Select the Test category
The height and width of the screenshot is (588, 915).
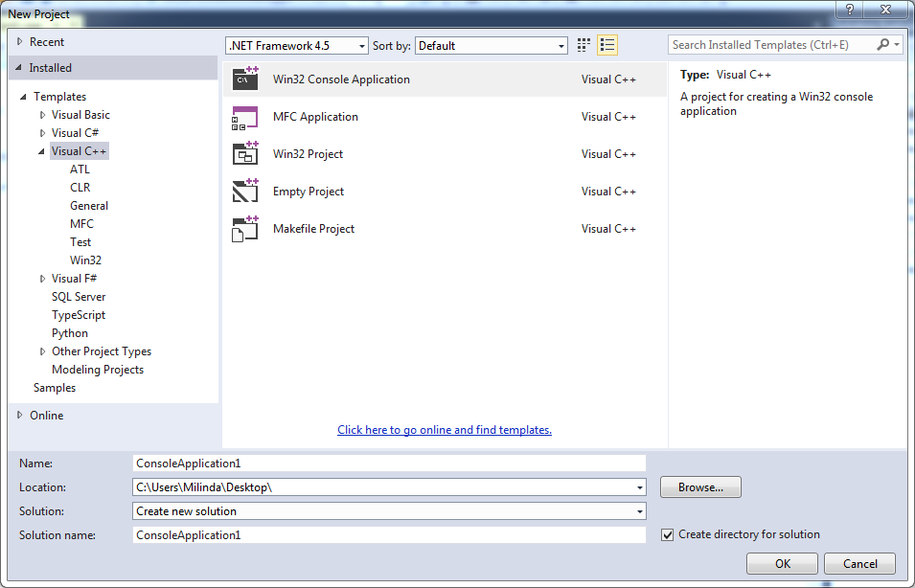[x=80, y=242]
